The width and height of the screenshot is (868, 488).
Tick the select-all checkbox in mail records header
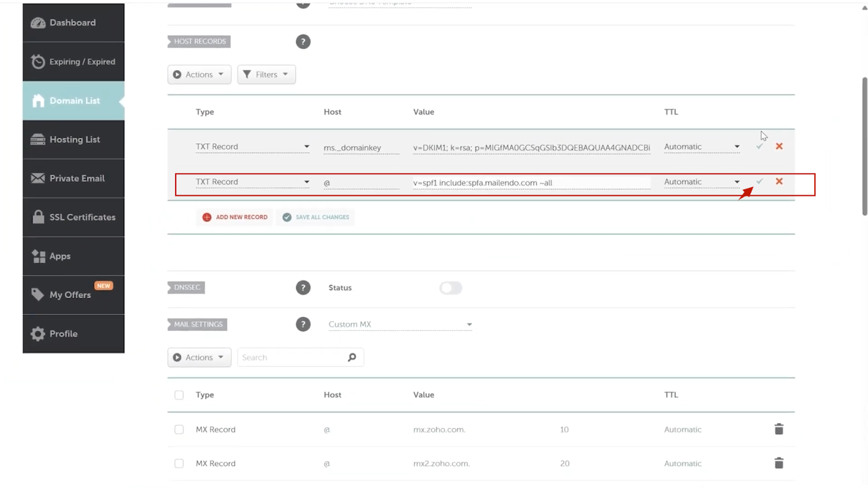179,395
